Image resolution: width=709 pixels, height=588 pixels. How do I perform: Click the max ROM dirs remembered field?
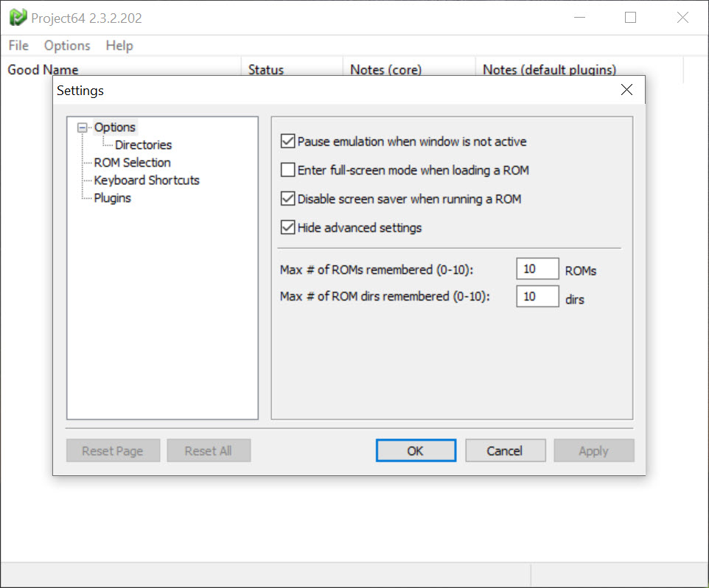click(537, 296)
